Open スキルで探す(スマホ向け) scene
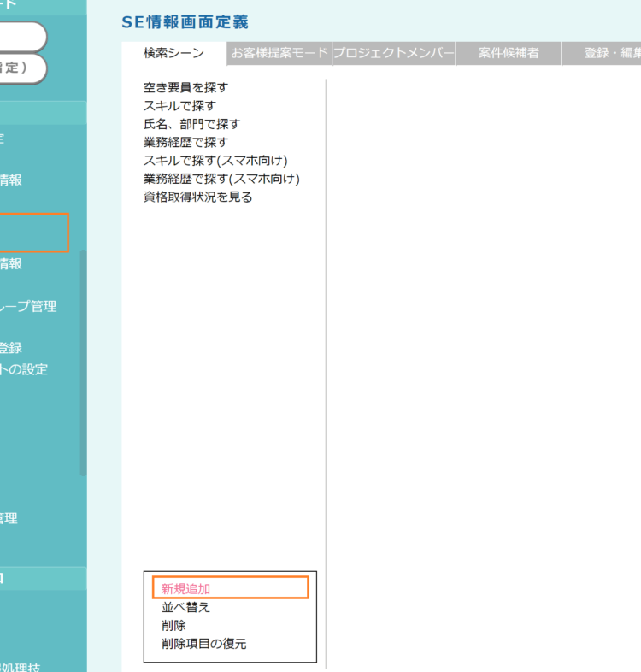 point(215,160)
